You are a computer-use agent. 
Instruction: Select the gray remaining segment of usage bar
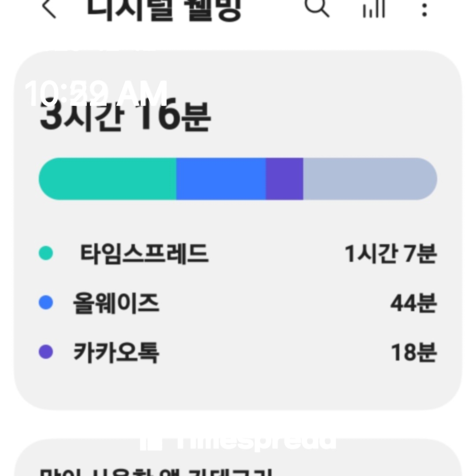[369, 179]
